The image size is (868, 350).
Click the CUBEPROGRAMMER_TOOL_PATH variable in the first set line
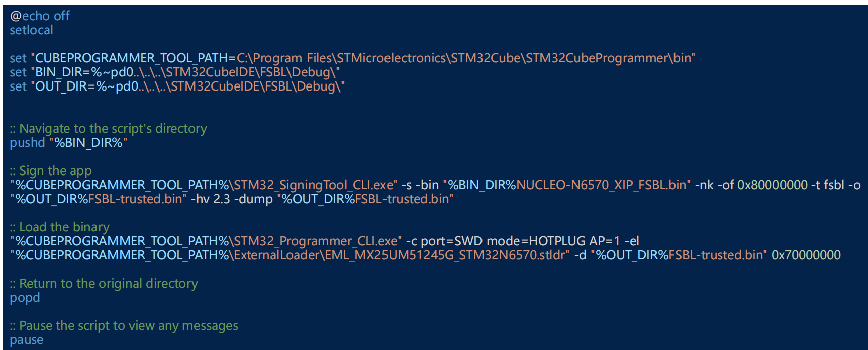[x=131, y=58]
